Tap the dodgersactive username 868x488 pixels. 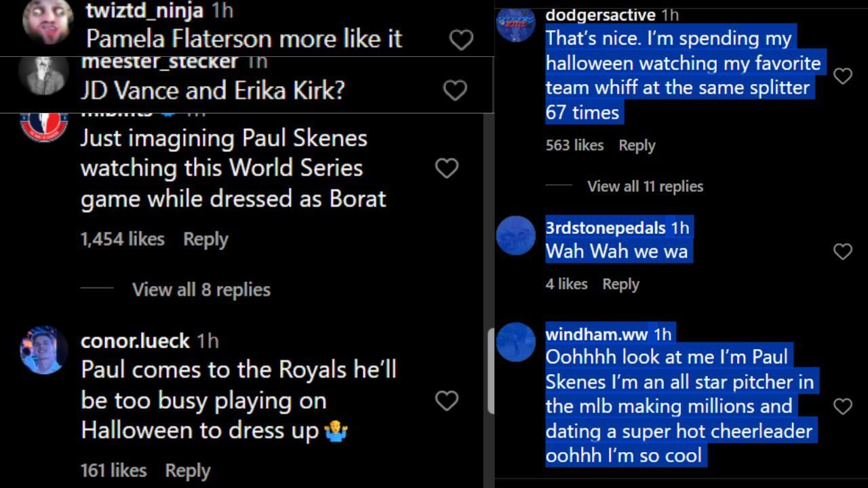[x=600, y=14]
